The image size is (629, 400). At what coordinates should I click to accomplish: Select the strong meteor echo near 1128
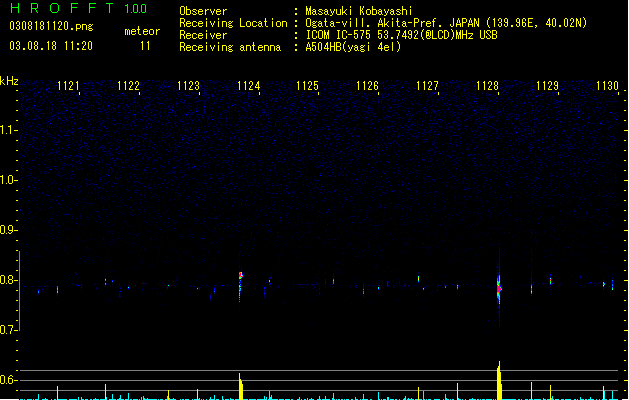click(499, 287)
